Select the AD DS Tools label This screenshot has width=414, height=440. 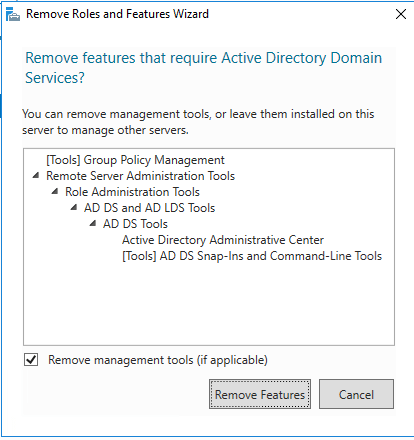135,224
